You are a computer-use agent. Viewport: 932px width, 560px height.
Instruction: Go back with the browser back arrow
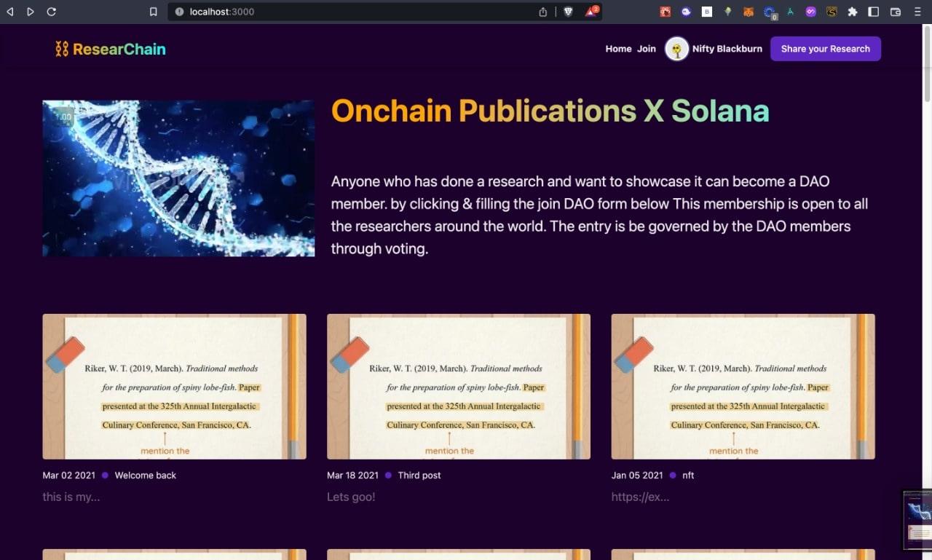click(x=10, y=12)
